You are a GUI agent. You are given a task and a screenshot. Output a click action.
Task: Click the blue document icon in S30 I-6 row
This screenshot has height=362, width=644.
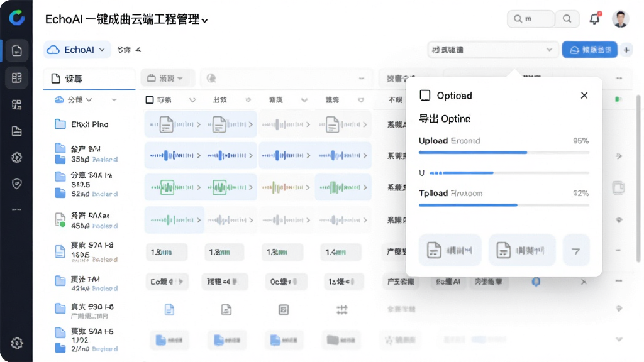169,309
